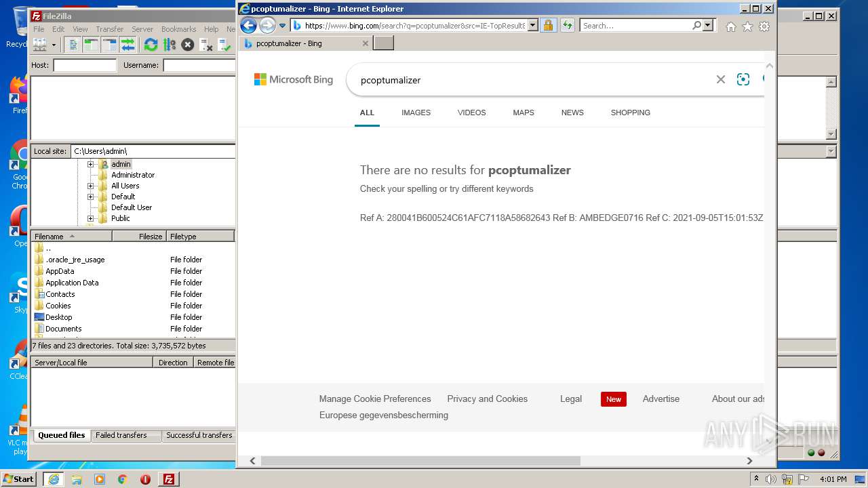Open FileZilla Site Manager icon
Viewport: 868px width, 488px height.
(40, 45)
